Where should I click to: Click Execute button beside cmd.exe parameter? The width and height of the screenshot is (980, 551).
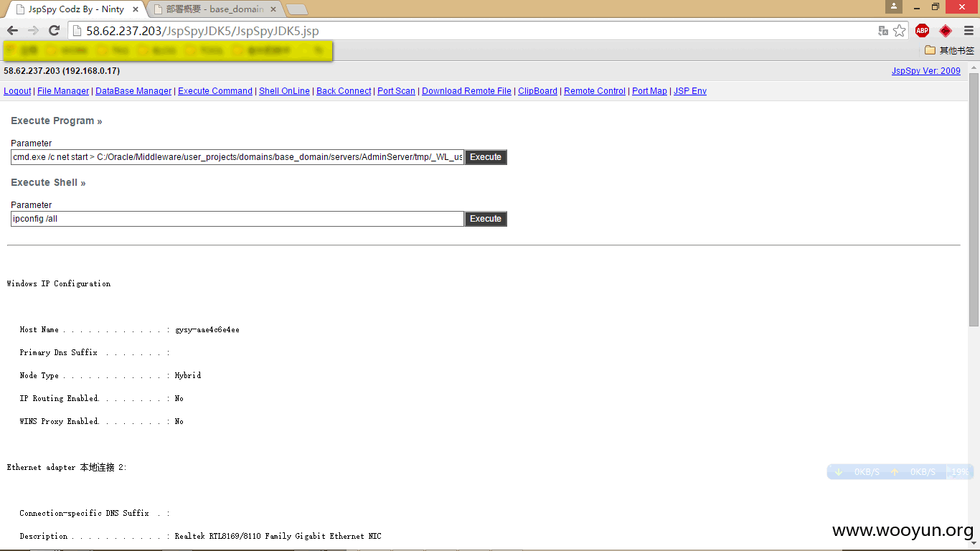pyautogui.click(x=486, y=157)
